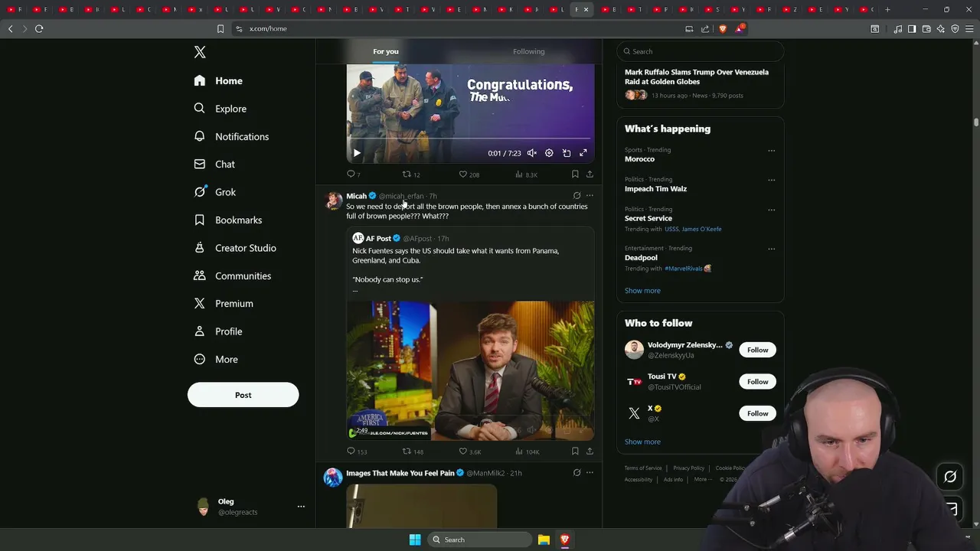Open the #MarvelRivals hashtag link
980x551 pixels.
coord(684,269)
